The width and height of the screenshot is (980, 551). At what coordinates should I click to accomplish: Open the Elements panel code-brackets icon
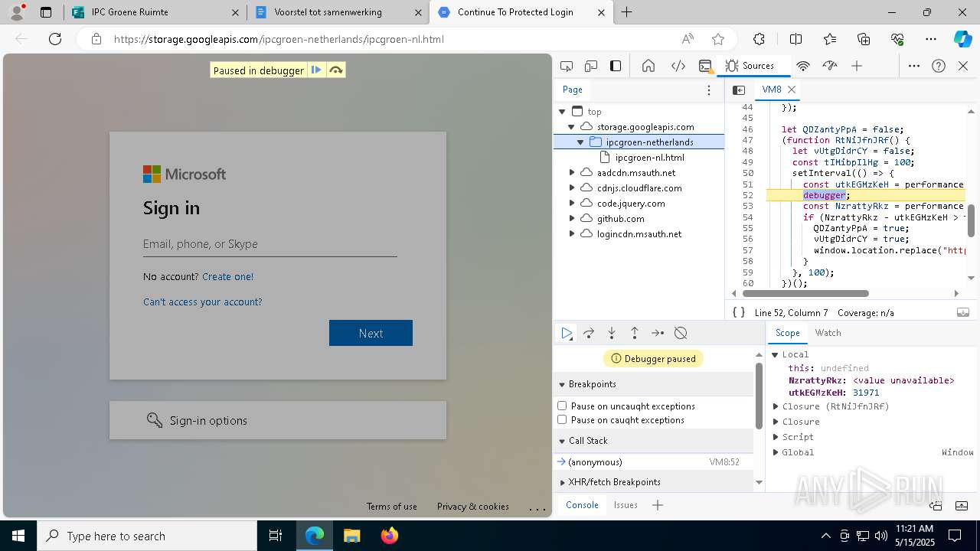678,66
